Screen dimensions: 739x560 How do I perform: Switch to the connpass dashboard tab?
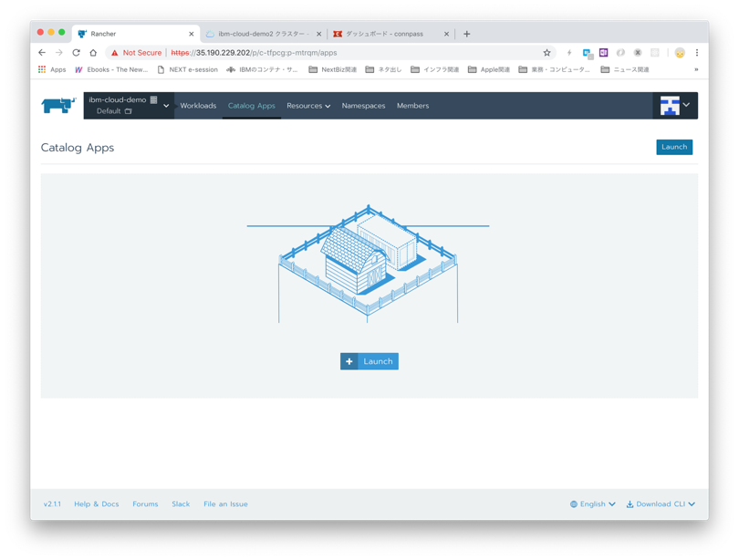[x=390, y=34]
